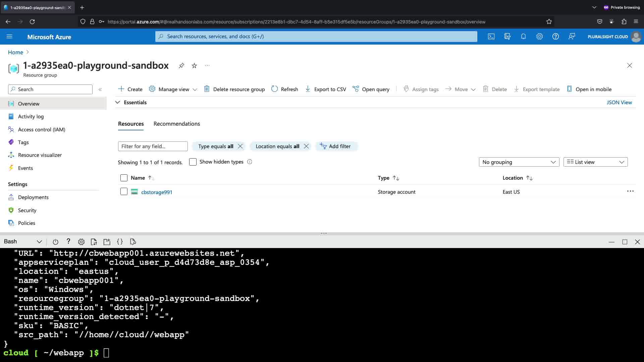644x362 pixels.
Task: Click the Filter for any field box
Action: [153, 146]
